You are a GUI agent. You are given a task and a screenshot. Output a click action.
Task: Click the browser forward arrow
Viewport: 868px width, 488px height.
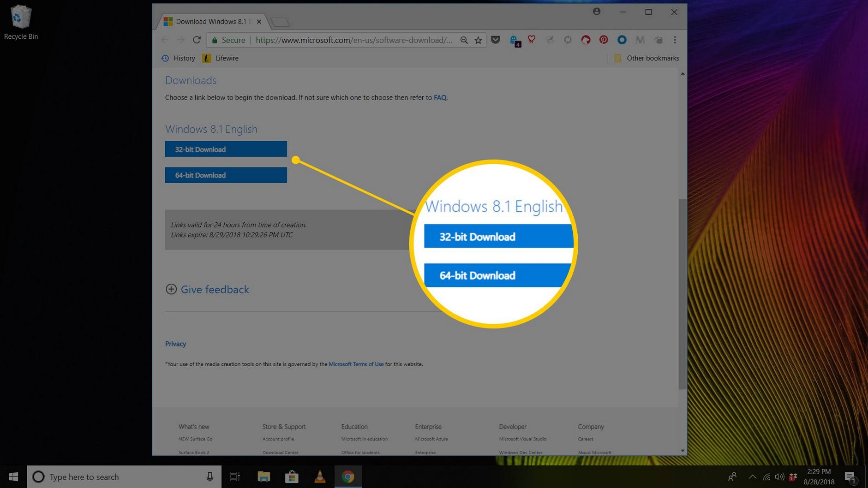180,40
